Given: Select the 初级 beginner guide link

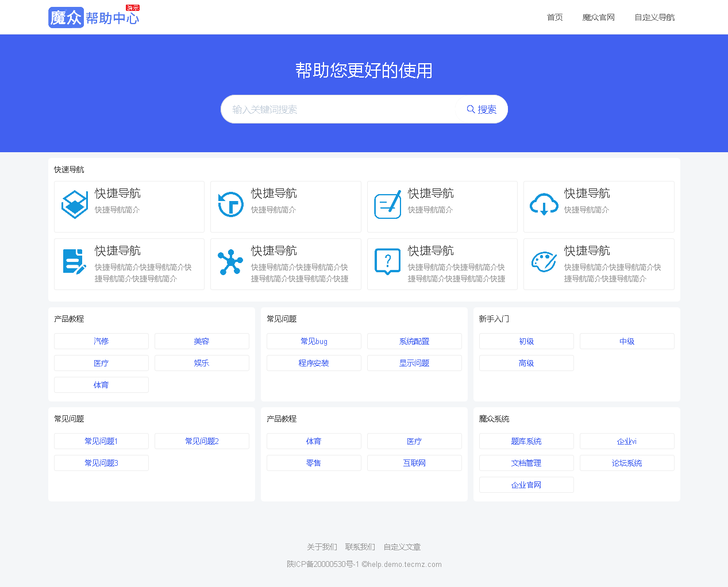Looking at the screenshot, I should click(526, 341).
